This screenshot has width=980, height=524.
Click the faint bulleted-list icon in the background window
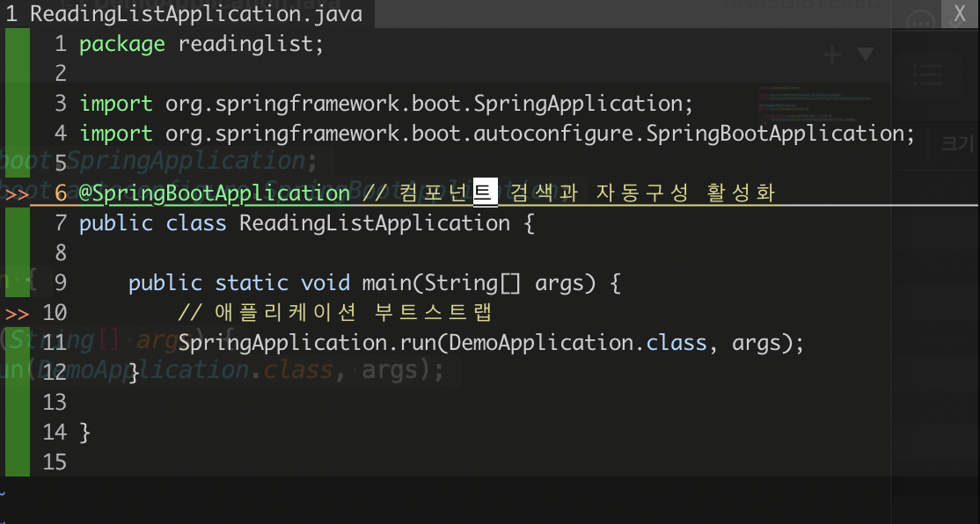pos(927,75)
